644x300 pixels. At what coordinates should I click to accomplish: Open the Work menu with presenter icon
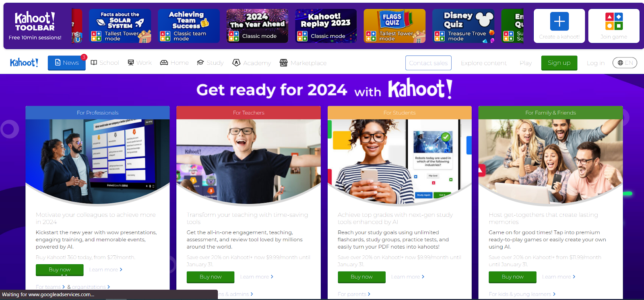(140, 63)
